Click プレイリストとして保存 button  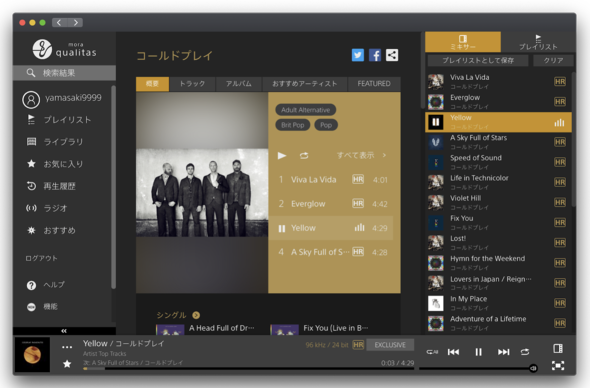[x=478, y=60]
